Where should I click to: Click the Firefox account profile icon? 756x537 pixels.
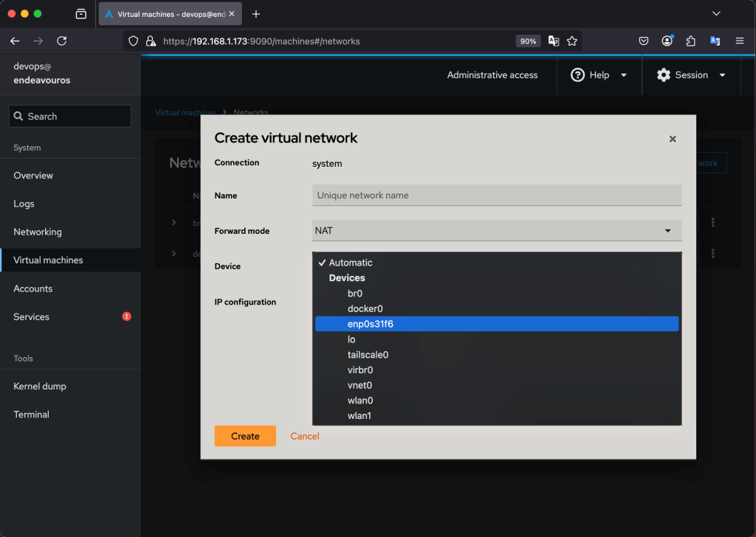(667, 41)
